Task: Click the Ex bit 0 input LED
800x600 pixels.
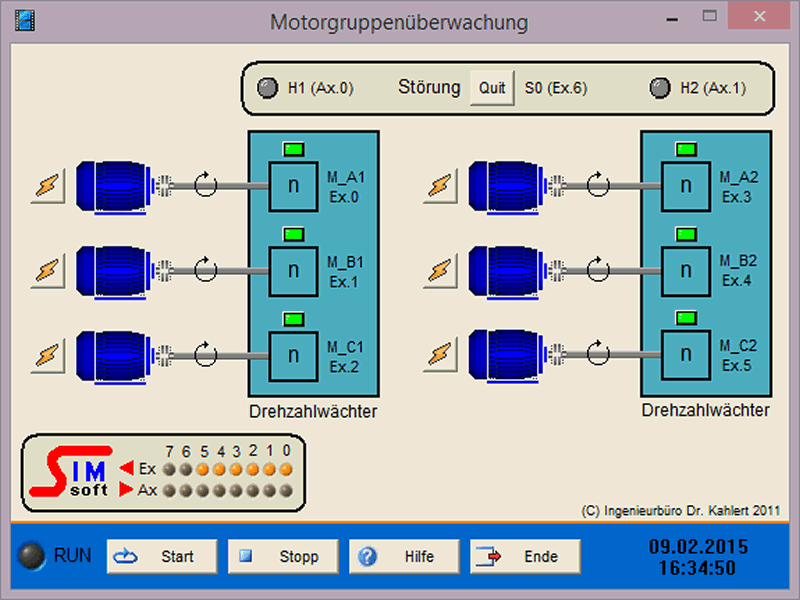Action: pyautogui.click(x=286, y=469)
